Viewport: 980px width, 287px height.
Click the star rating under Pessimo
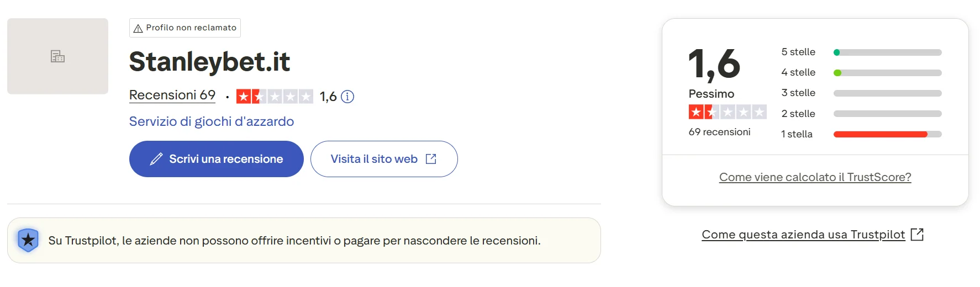(x=727, y=112)
